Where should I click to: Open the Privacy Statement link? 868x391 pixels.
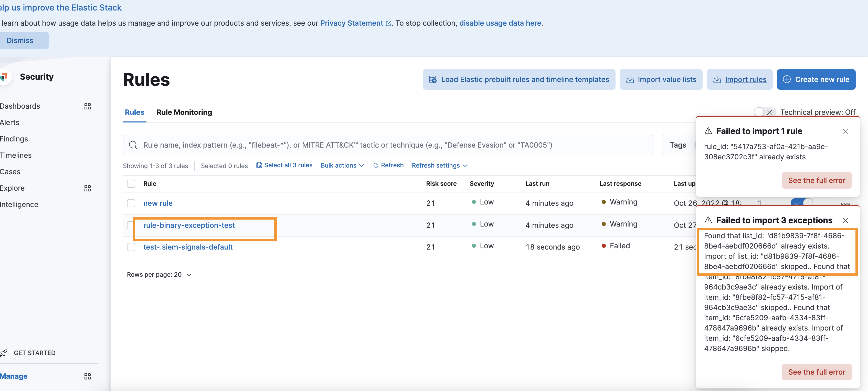(x=352, y=23)
